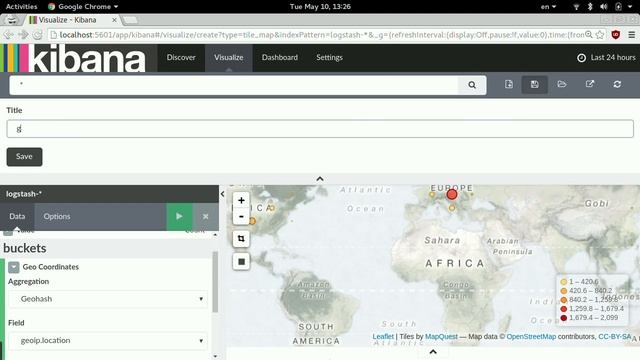Switch to the Data tab
640x360 pixels.
pos(17,216)
